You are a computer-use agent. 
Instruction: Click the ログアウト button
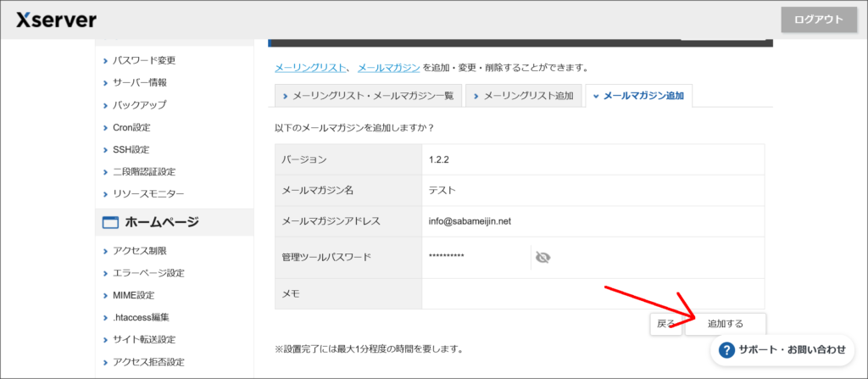coord(819,20)
